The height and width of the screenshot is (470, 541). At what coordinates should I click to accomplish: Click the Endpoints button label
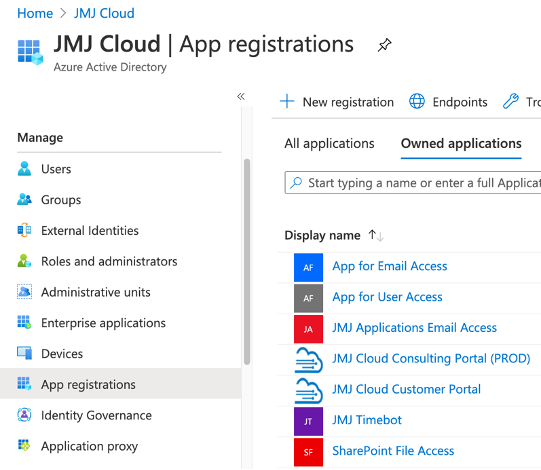[460, 102]
